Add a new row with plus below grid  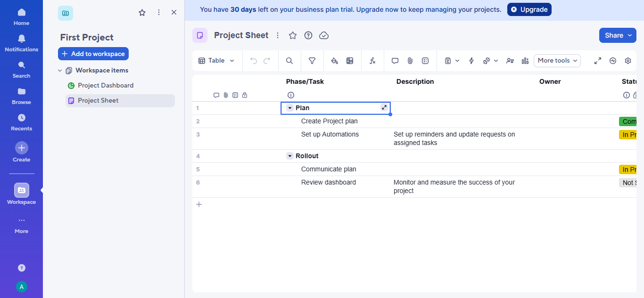coord(199,204)
